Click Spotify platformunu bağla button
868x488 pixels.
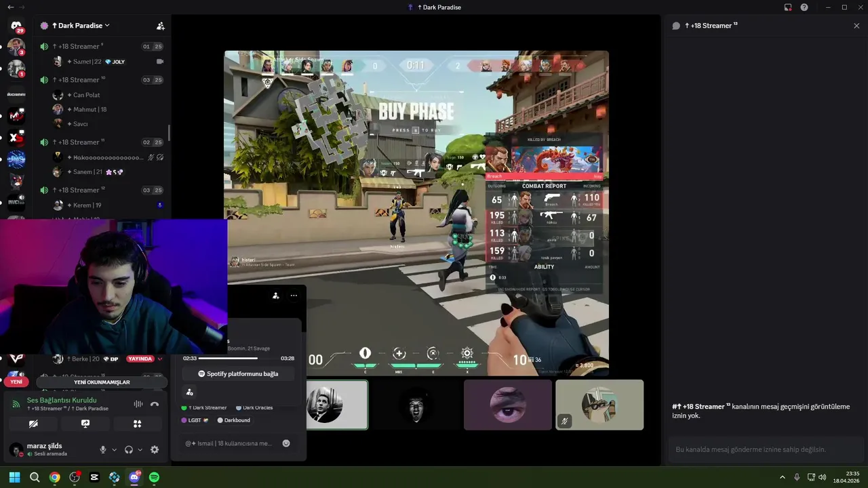(x=238, y=373)
